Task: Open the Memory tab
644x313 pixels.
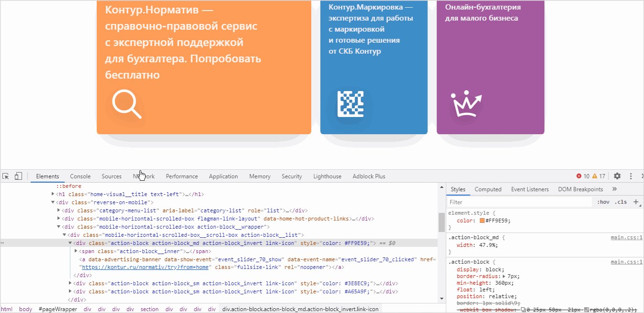Action: pos(260,176)
